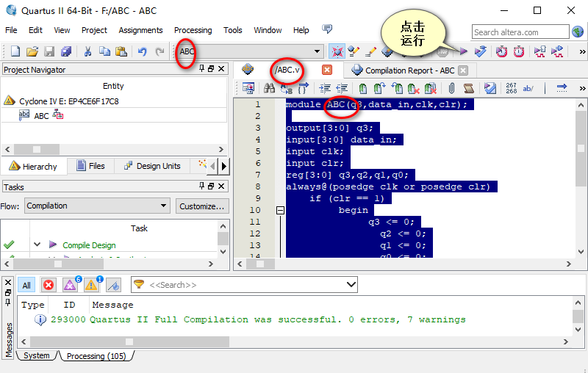This screenshot has height=373, width=588.
Task: Click the Find binoculars icon in editor toolbar
Action: click(269, 88)
